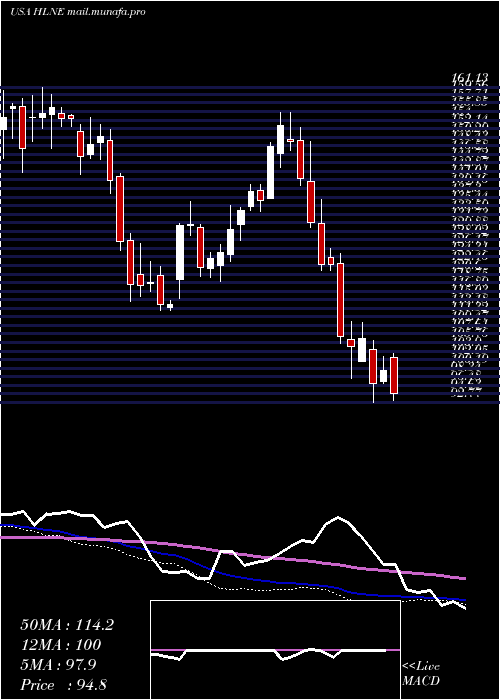Select the 12MA : 100 reading
Image resolution: width=500 pixels, height=700 pixels.
61,645
